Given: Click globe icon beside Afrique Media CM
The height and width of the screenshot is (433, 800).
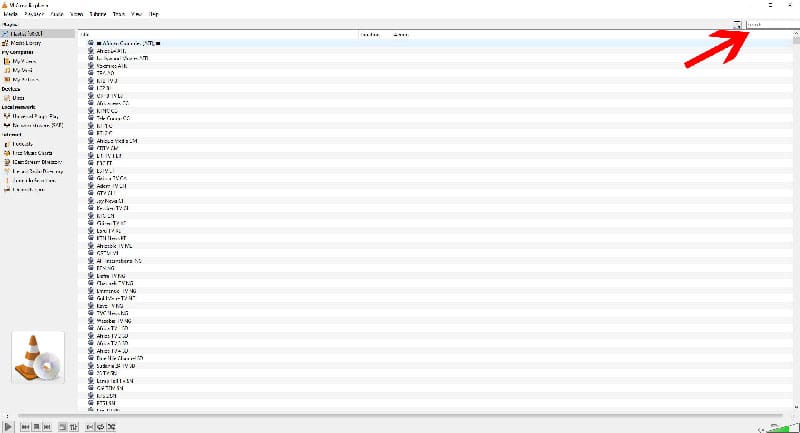Looking at the screenshot, I should click(x=91, y=141).
